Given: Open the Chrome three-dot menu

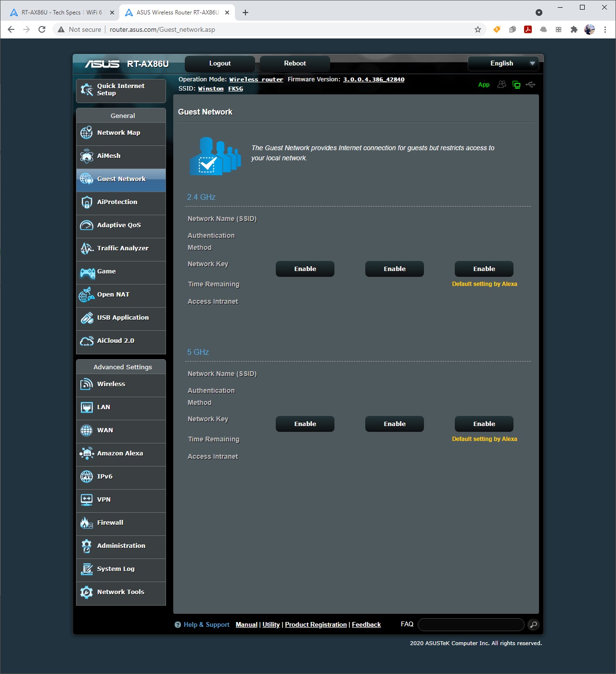Looking at the screenshot, I should click(605, 29).
